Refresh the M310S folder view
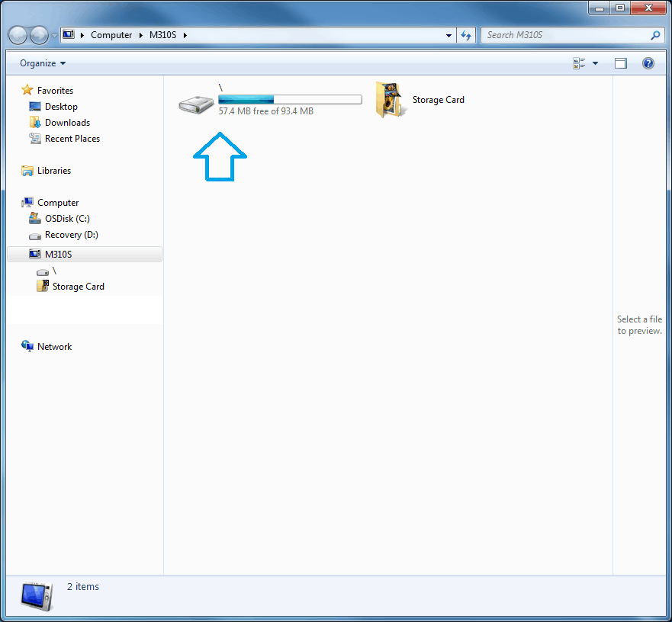The height and width of the screenshot is (622, 672). 466,34
